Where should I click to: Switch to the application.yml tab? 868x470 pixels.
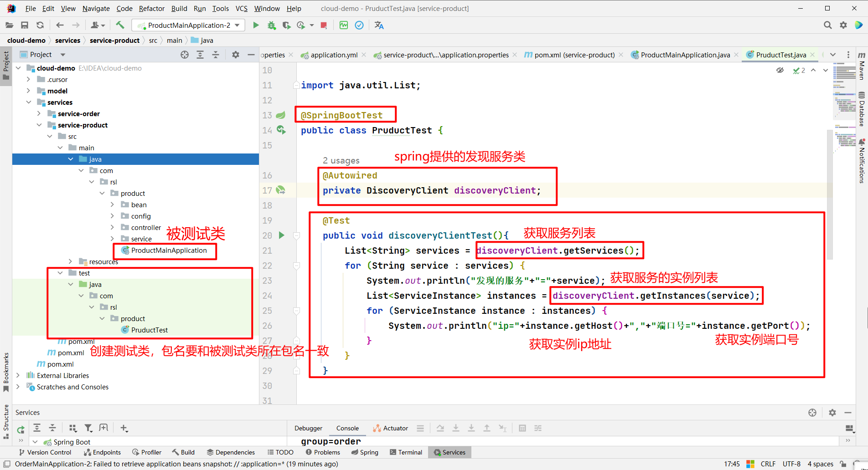coord(334,55)
